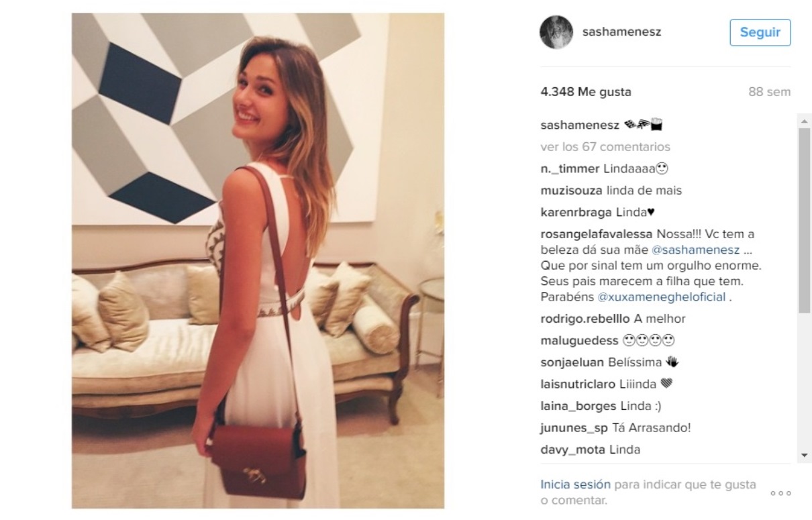The height and width of the screenshot is (520, 812).
Task: Click the scrollbar down arrow in comments
Action: 805,456
